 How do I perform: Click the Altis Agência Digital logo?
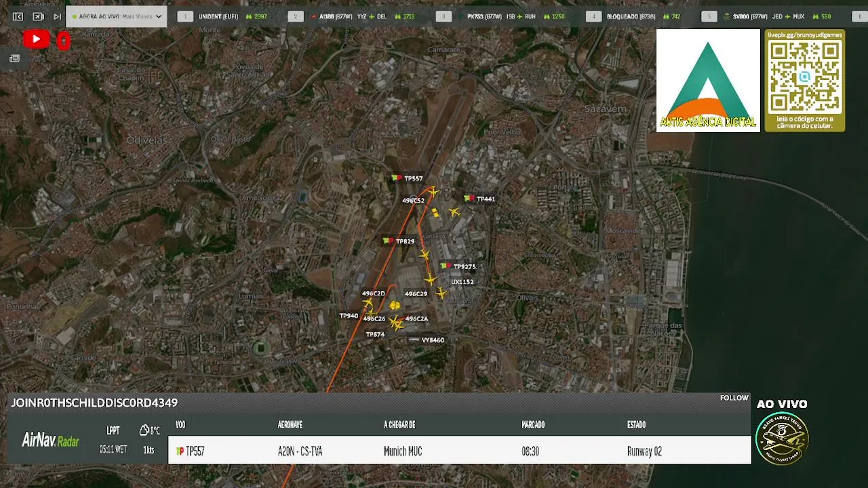coord(708,81)
